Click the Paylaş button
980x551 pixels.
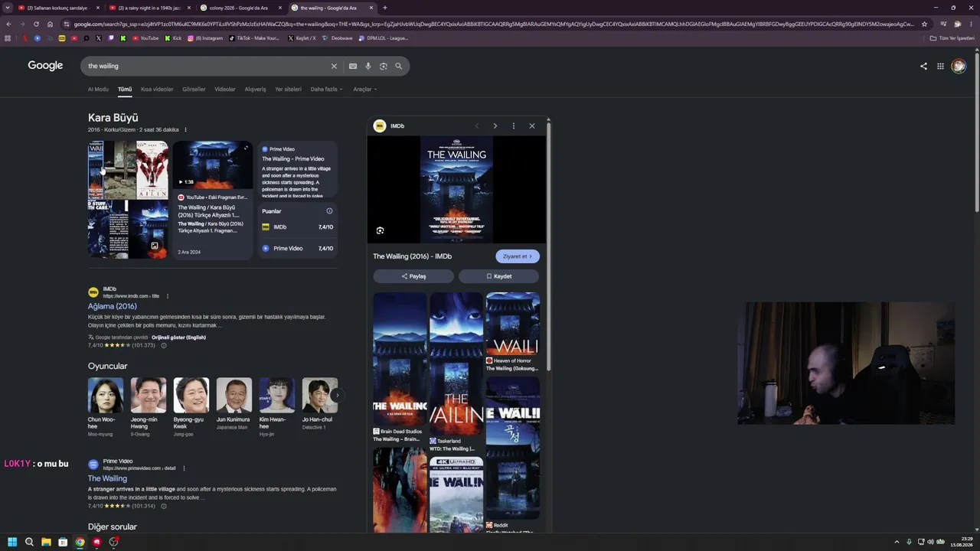(413, 276)
